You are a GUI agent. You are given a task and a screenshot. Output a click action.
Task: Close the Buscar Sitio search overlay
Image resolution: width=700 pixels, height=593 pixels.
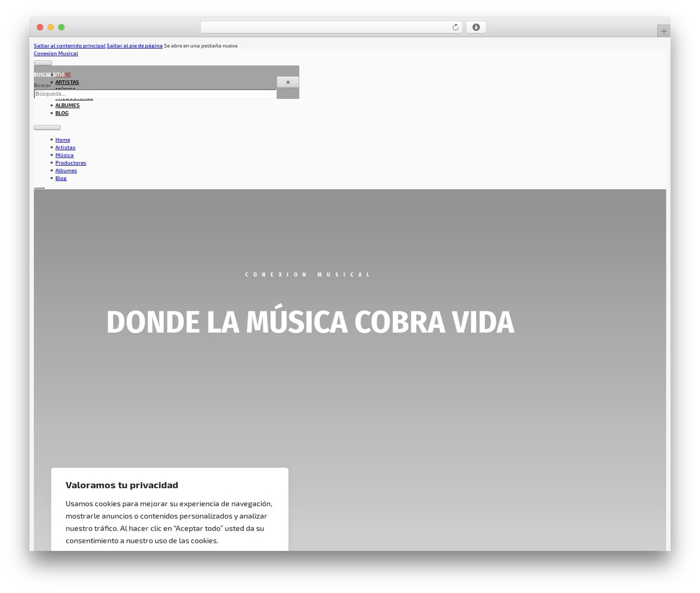[x=288, y=82]
